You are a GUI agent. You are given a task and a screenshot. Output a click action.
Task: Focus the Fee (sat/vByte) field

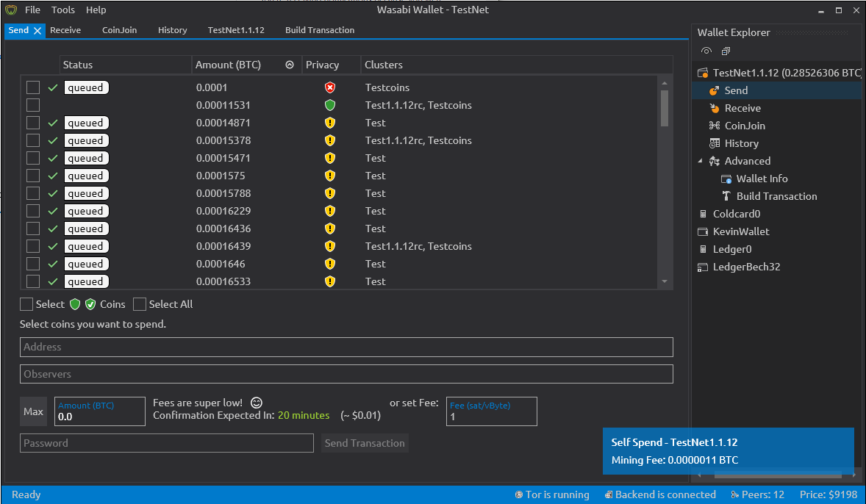click(492, 412)
